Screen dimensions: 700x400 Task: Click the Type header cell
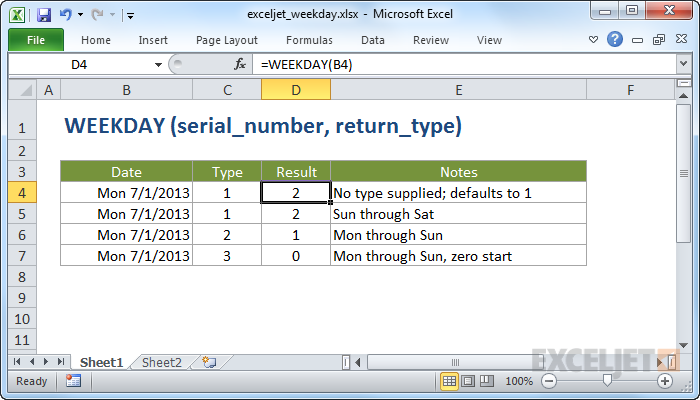(x=227, y=171)
